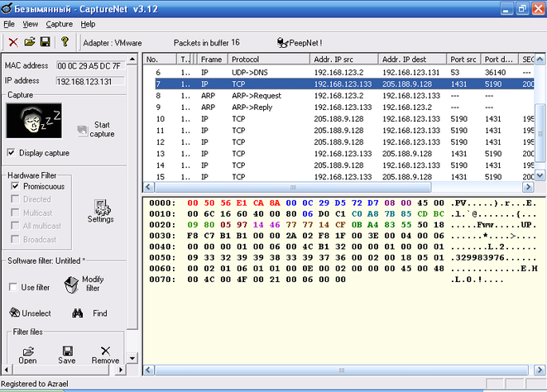The width and height of the screenshot is (547, 392).
Task: Click the open folder icon in the top toolbar
Action: [29, 42]
